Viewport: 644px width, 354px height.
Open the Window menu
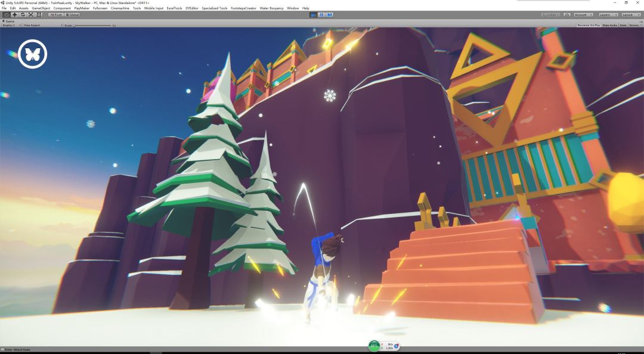(293, 8)
